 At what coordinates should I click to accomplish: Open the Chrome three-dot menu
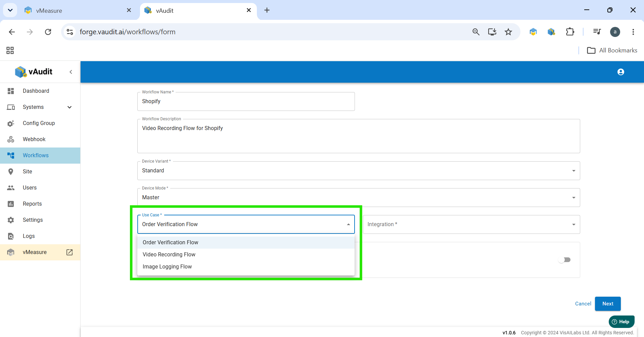click(633, 32)
